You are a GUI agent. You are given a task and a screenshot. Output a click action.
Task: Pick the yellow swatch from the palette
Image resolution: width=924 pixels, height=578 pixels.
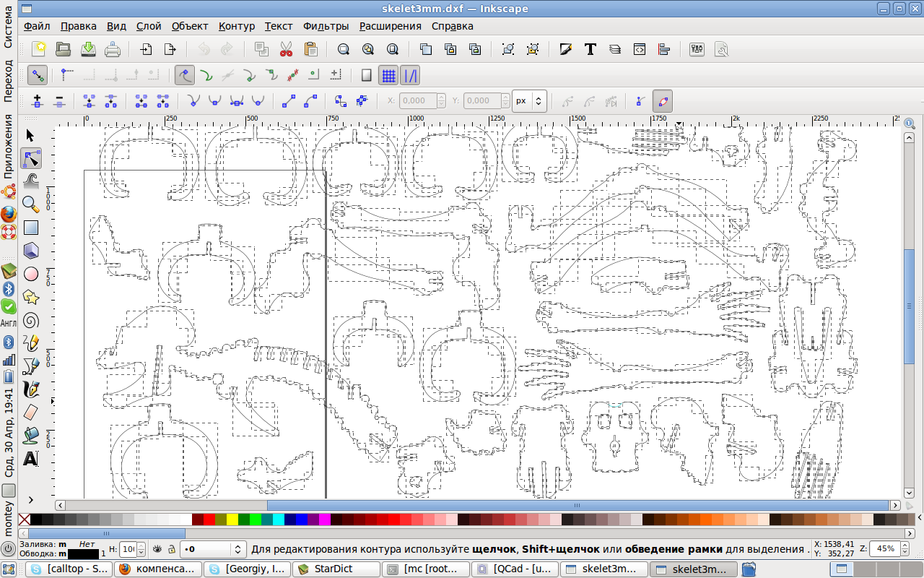232,519
